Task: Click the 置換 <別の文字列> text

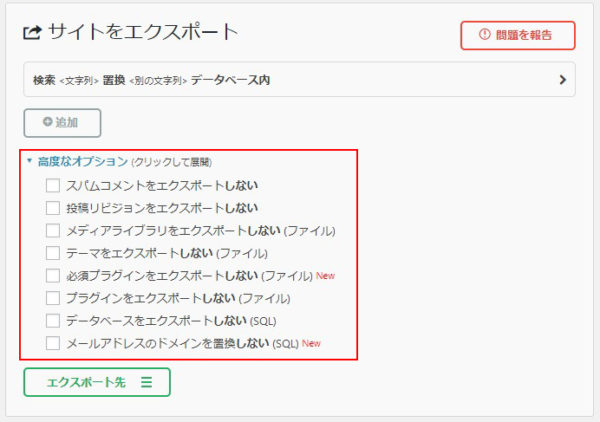Action: point(145,80)
